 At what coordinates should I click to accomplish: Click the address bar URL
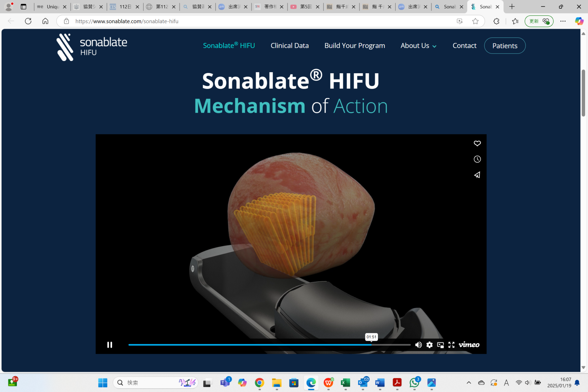127,21
